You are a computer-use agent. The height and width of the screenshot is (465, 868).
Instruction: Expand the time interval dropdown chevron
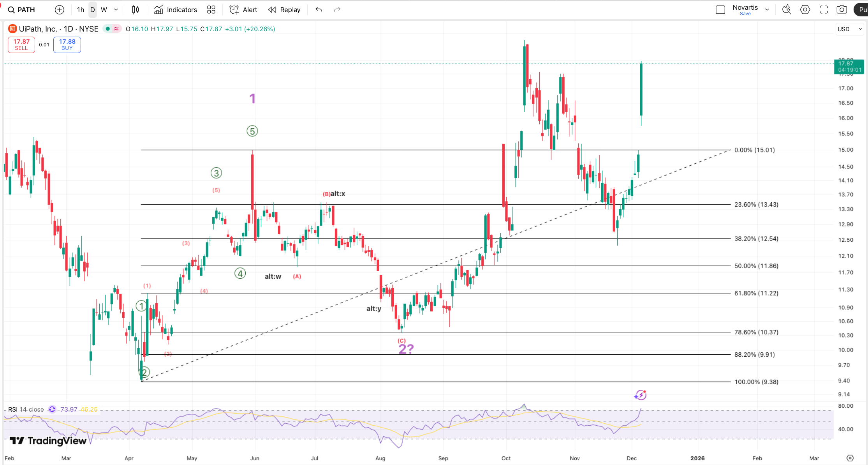click(116, 10)
